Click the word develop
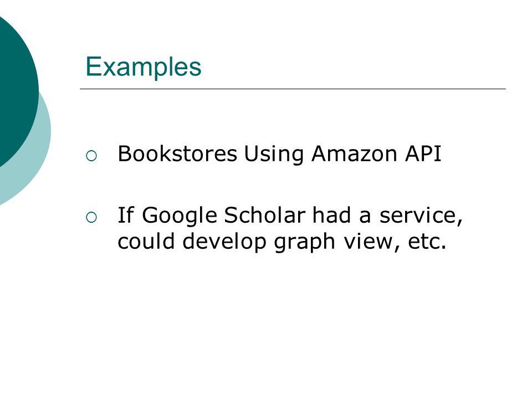The image size is (532, 399). 224,243
